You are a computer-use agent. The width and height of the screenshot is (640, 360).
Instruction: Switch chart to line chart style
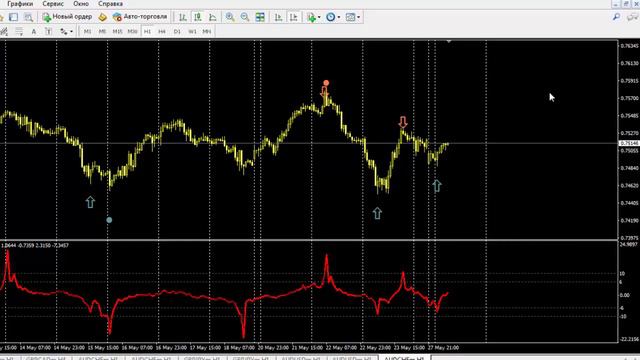point(213,17)
